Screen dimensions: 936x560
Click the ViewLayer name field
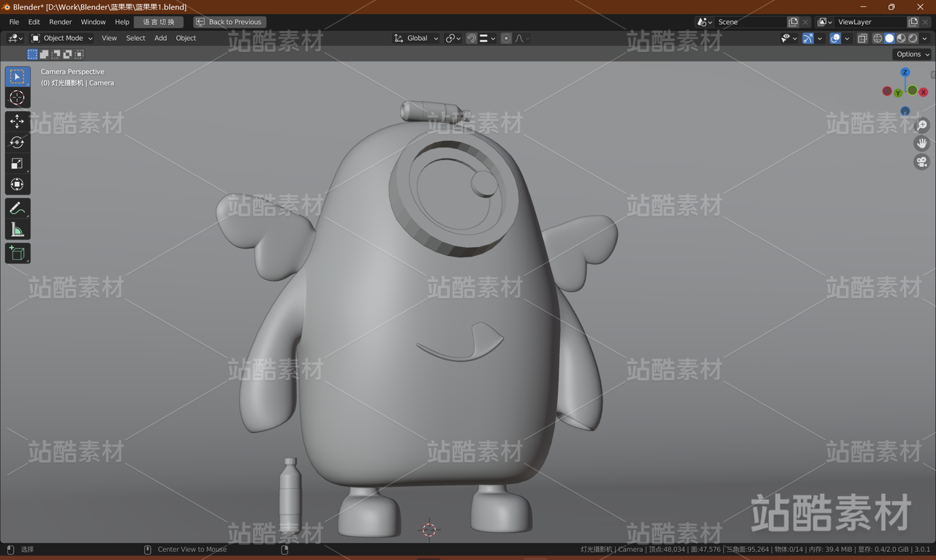point(870,22)
